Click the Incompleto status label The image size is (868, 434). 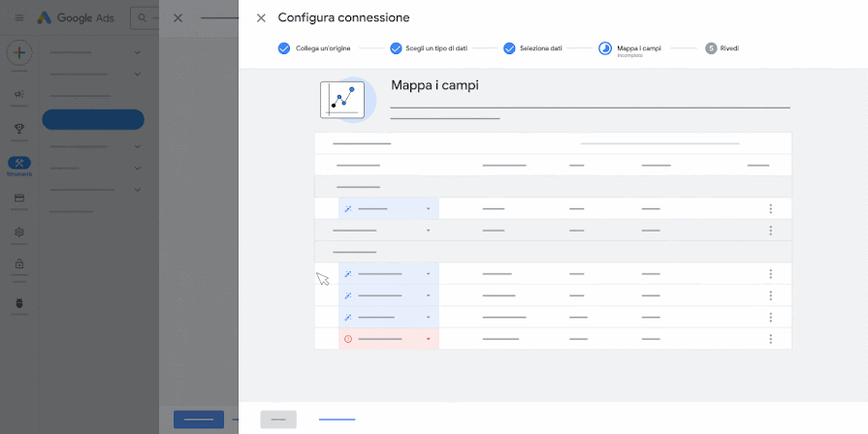[630, 56]
